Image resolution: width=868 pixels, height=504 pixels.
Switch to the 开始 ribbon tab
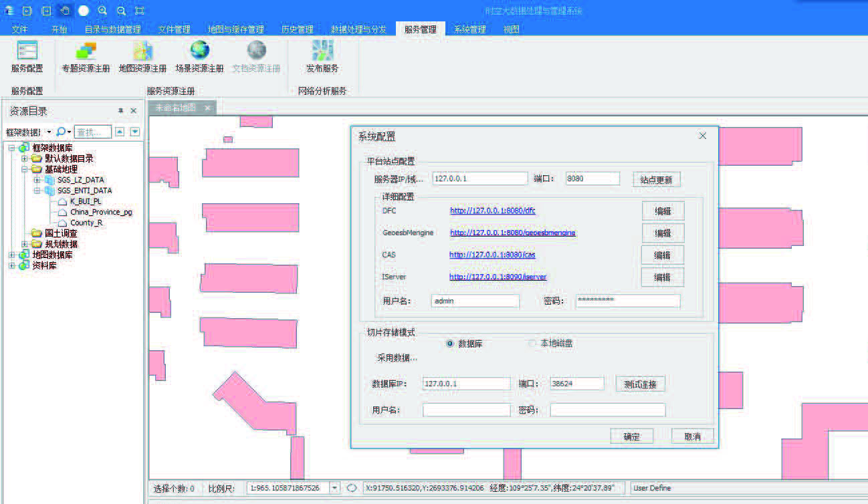(x=59, y=29)
